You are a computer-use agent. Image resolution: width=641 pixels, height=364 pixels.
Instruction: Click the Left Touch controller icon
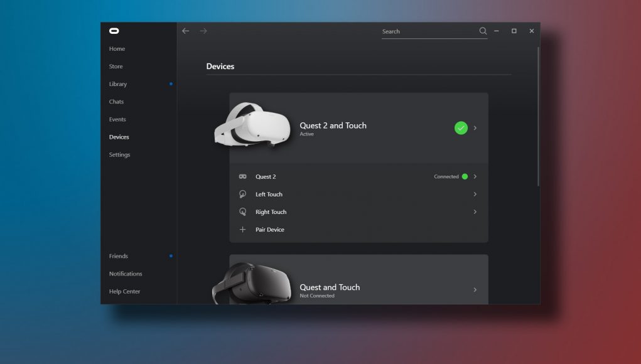(243, 194)
